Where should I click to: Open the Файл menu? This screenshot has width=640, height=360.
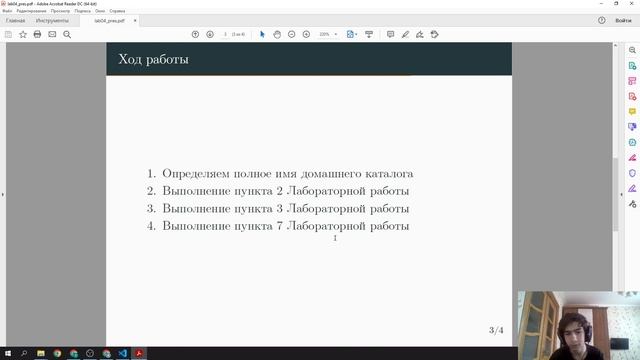(7, 11)
